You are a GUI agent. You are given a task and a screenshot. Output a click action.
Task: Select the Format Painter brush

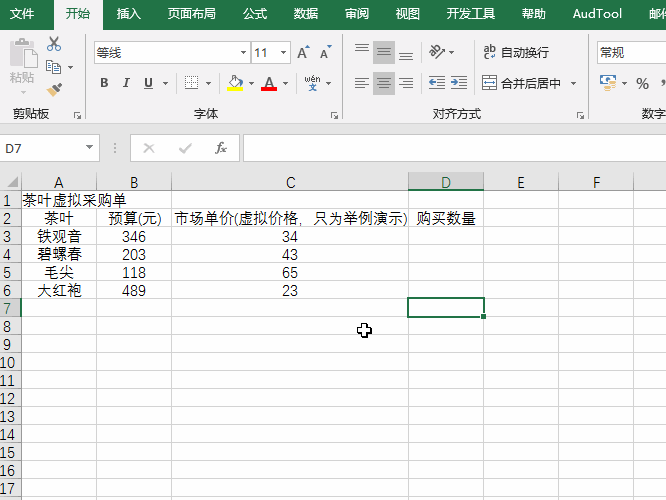point(54,89)
